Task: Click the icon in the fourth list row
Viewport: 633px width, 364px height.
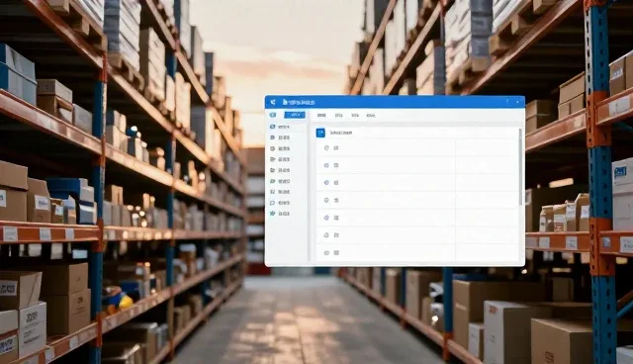Action: 326,200
